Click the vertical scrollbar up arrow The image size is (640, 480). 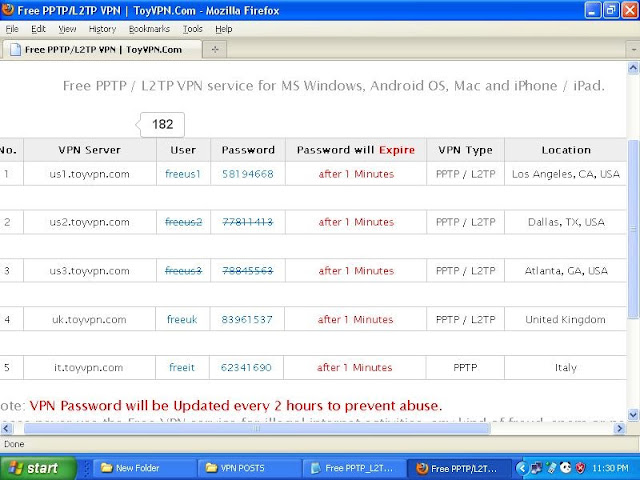point(633,68)
